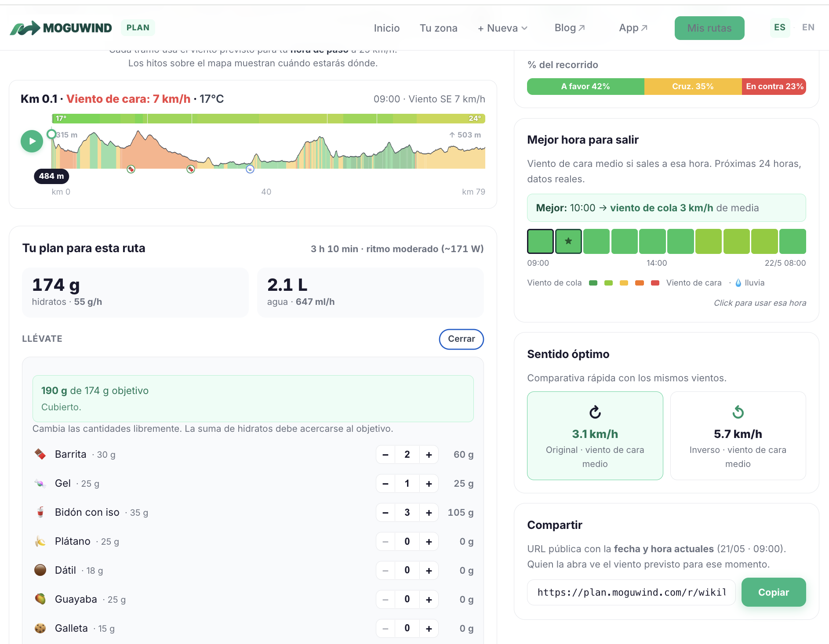Increase the Barrita quantity with plus

(429, 455)
